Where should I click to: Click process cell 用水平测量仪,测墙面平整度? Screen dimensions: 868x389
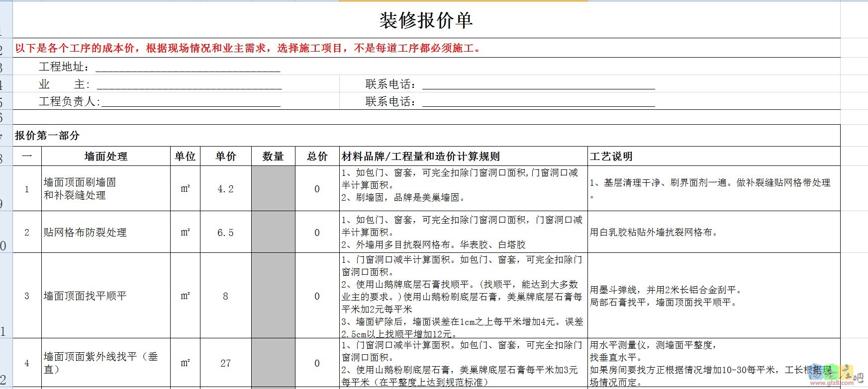tap(714, 363)
